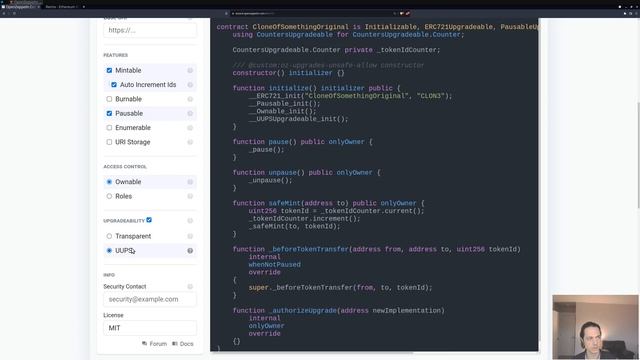
Task: Switch to the Remix - Ethereum browser tab
Action: [61, 7]
